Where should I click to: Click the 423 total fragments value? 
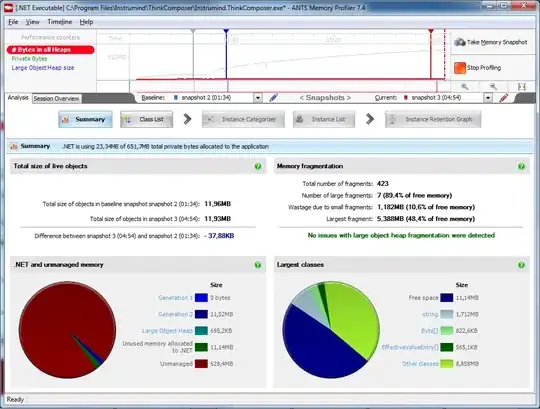[x=383, y=184]
